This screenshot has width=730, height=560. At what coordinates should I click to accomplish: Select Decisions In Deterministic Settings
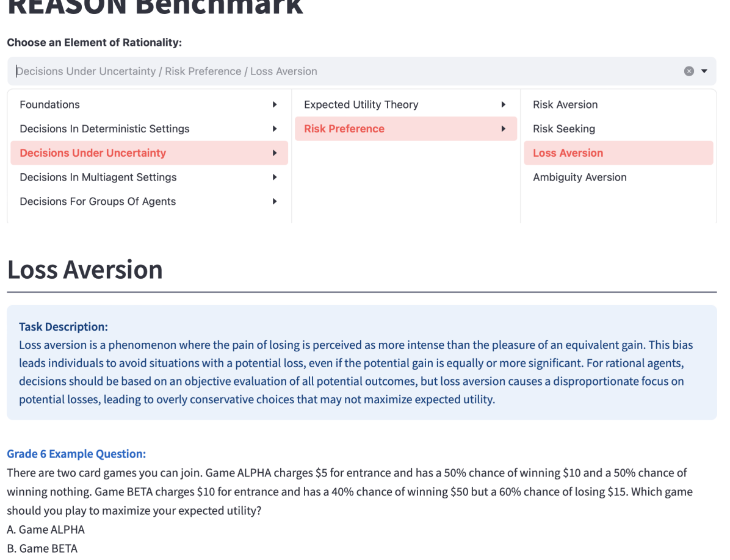(105, 129)
